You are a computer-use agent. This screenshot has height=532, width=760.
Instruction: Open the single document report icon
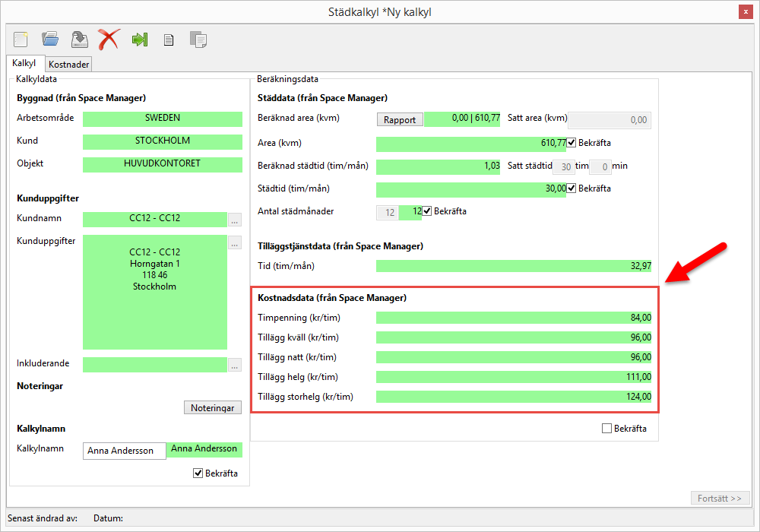169,40
